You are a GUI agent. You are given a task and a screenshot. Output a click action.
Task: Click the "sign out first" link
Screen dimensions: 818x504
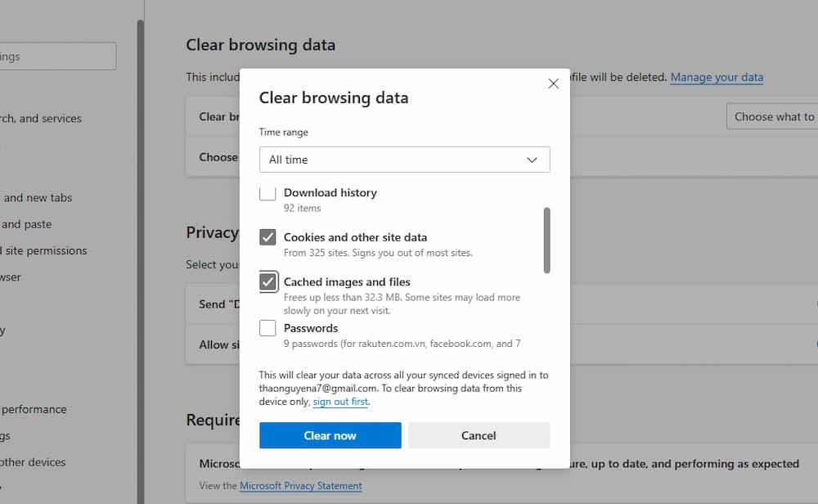point(340,401)
